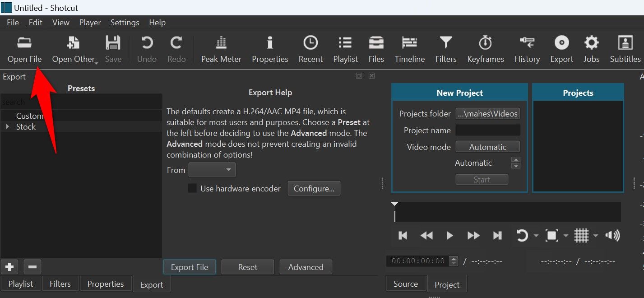
Task: Switch to the Playlist tab
Action: pyautogui.click(x=21, y=284)
